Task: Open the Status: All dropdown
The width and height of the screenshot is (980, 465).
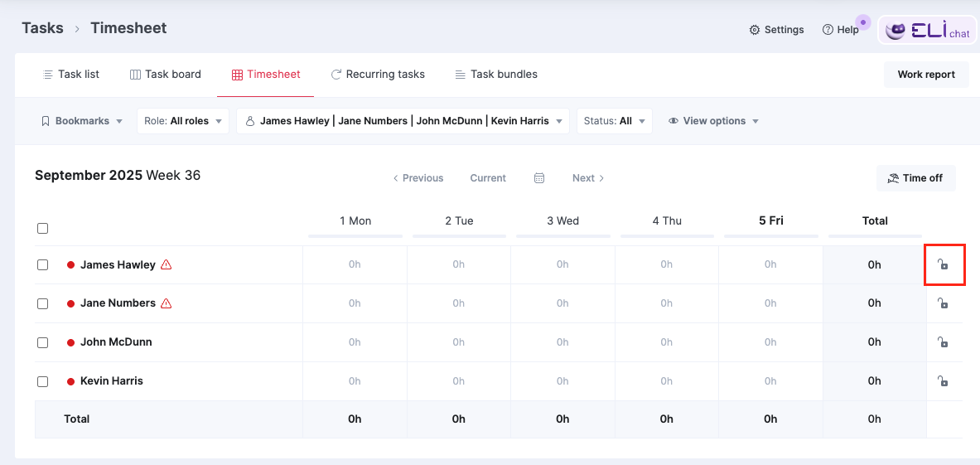Action: (615, 121)
